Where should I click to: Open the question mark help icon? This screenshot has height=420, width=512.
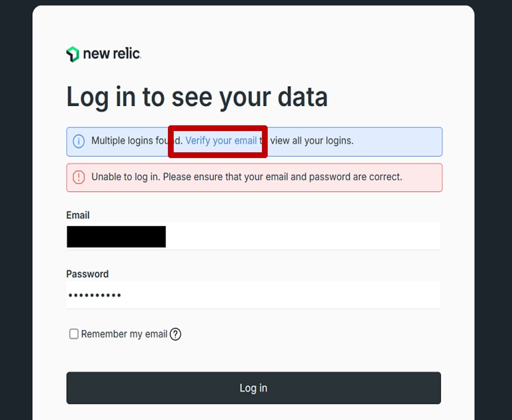[x=175, y=334]
